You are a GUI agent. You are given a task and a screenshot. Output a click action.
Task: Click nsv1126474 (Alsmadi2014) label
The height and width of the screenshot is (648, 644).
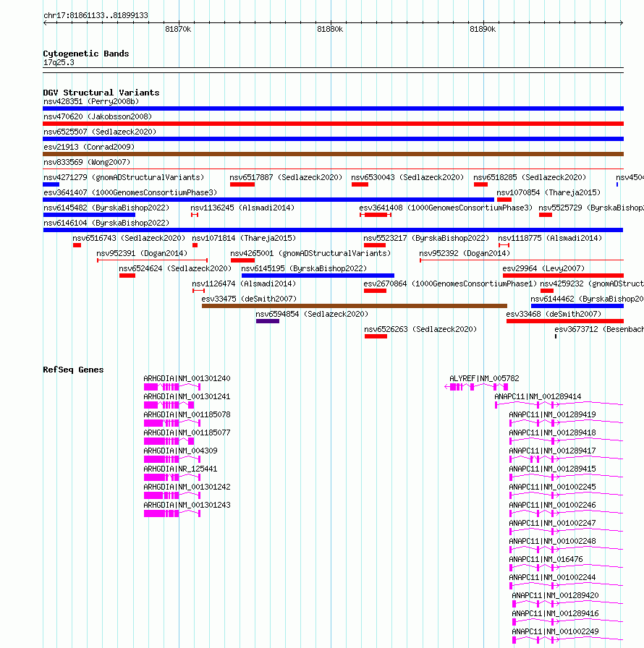[x=244, y=284]
